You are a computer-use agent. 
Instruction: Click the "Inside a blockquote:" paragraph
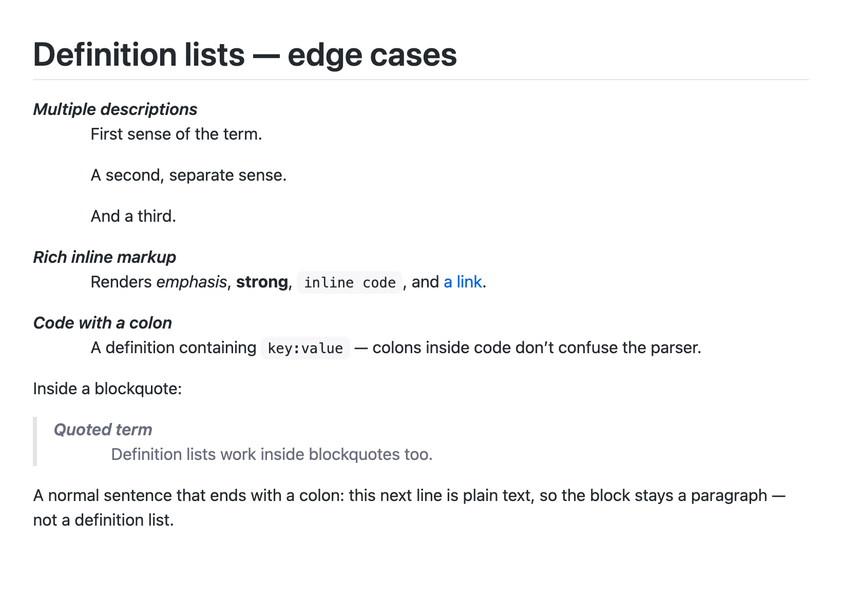[107, 389]
